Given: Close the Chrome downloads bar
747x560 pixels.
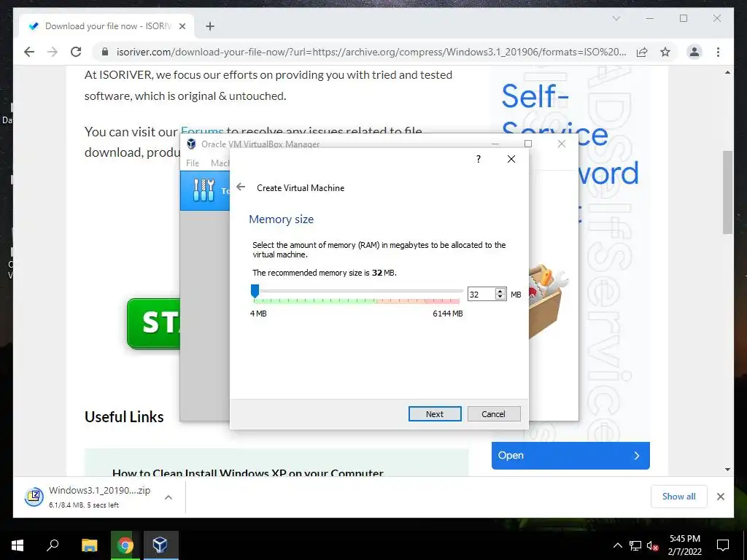Looking at the screenshot, I should (x=720, y=496).
